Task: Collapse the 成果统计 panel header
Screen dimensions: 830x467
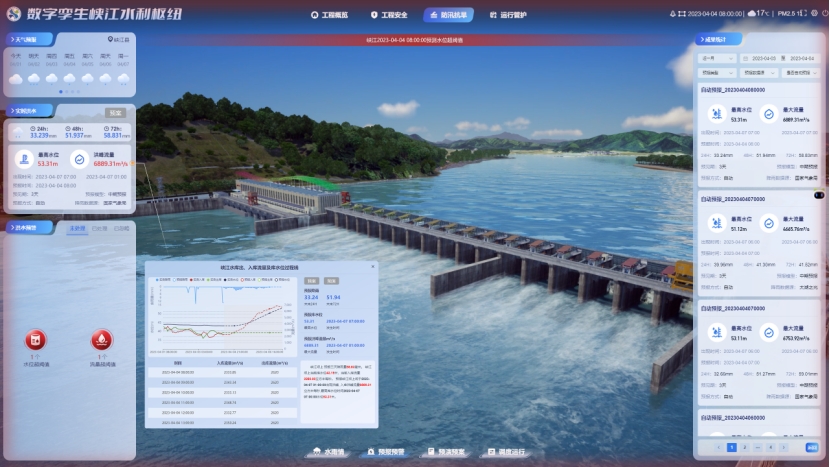Action: pos(718,39)
